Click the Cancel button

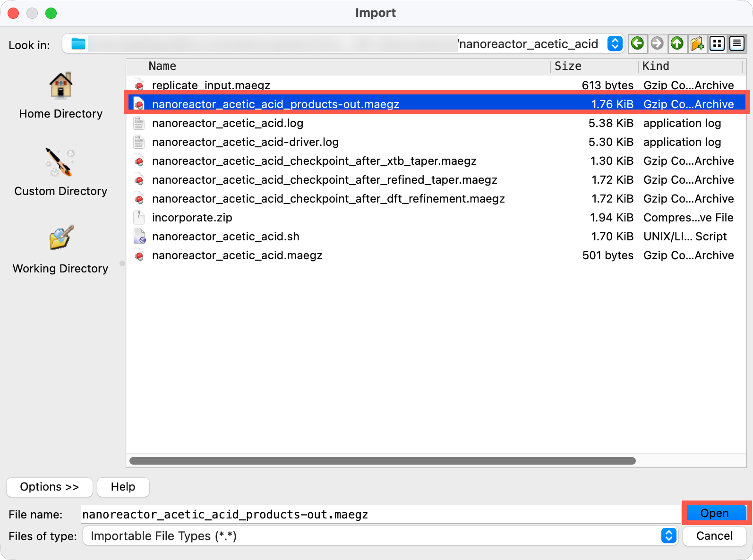pos(715,536)
